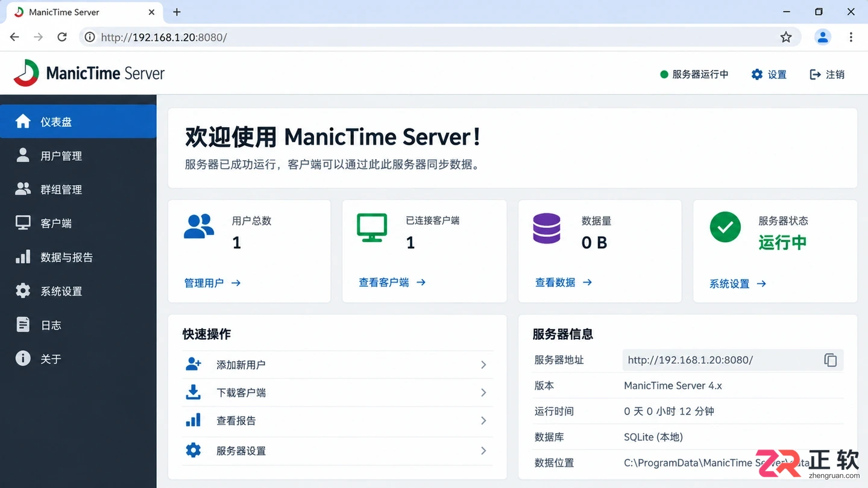Image resolution: width=868 pixels, height=488 pixels.
Task: Click the single-person icon next to 用户管理
Action: (x=23, y=155)
